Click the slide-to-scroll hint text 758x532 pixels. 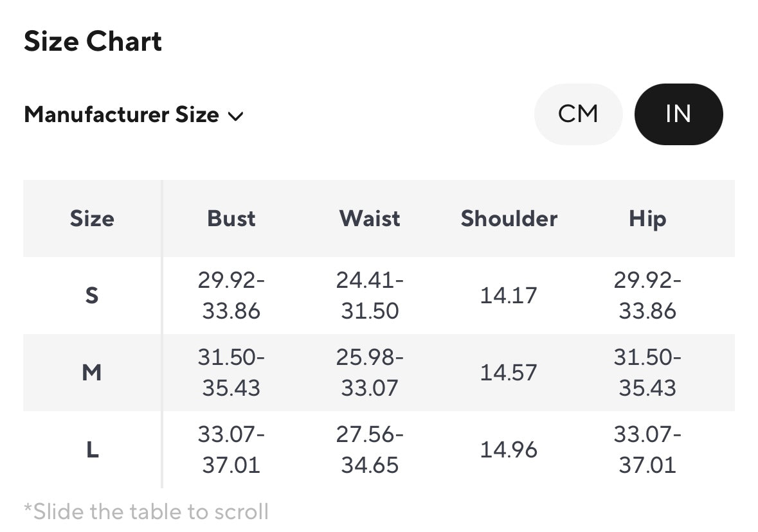(x=147, y=512)
